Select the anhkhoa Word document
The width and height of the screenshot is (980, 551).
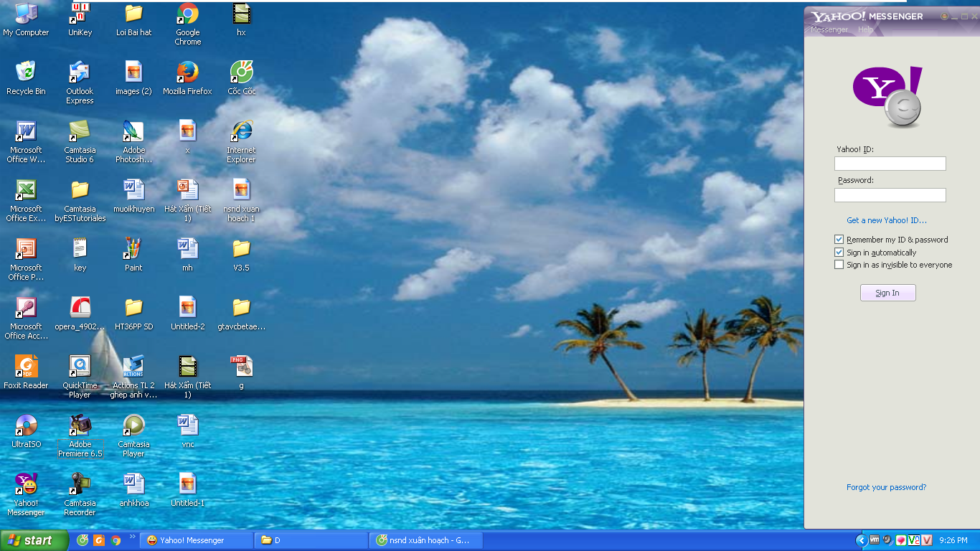click(133, 491)
